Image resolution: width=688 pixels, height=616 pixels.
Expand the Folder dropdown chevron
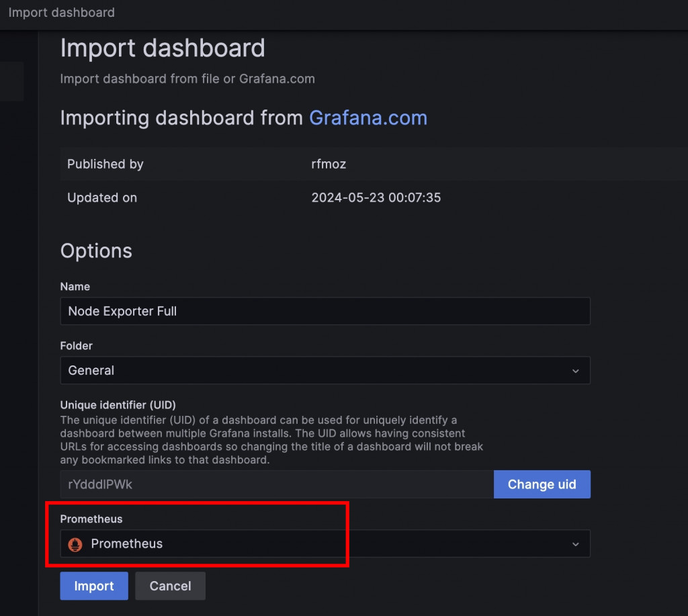click(x=575, y=371)
